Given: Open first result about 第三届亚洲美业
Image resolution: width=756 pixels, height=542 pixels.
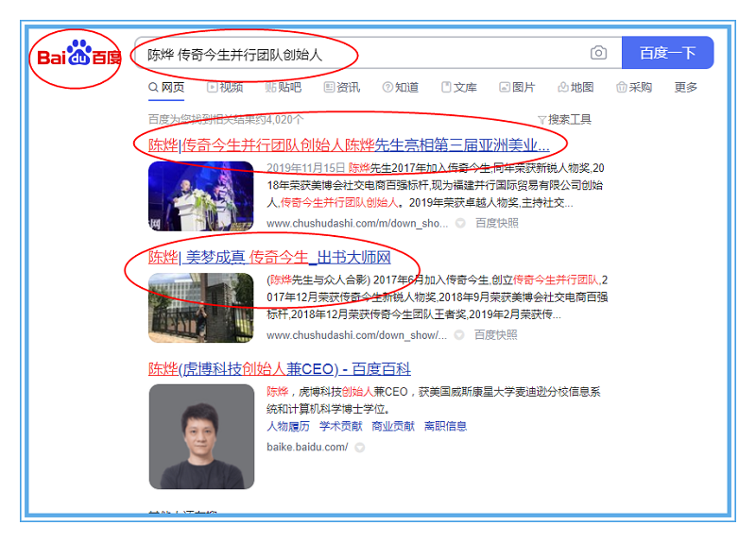Looking at the screenshot, I should click(x=349, y=145).
